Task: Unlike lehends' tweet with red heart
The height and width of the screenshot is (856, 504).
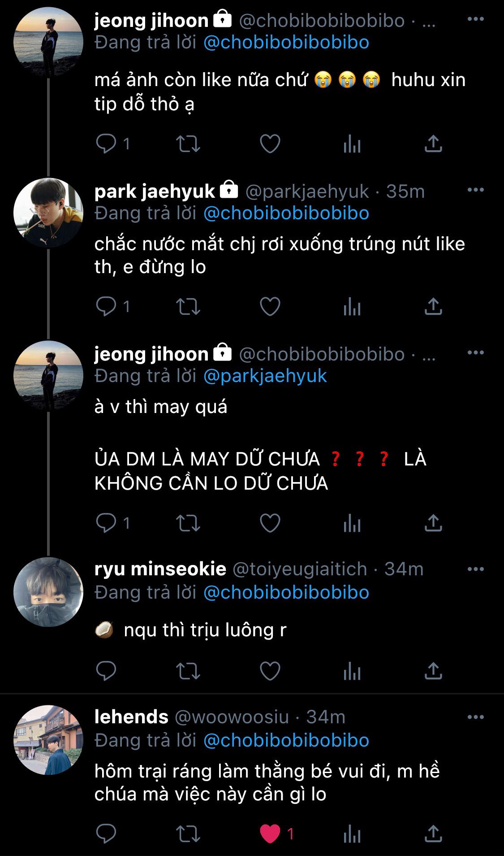Action: pyautogui.click(x=270, y=834)
